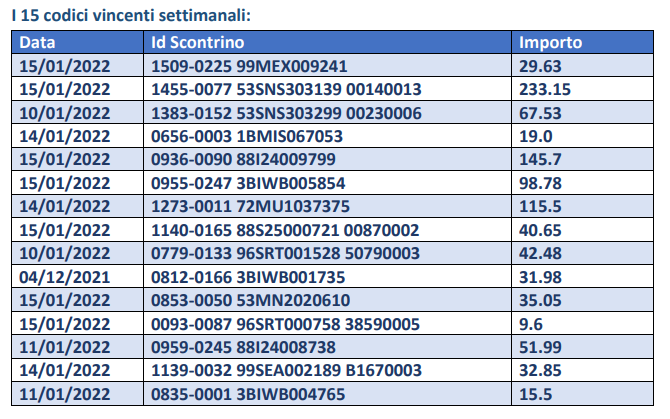The height and width of the screenshot is (419, 670).
Task: Click the amount 98.78
Action: click(x=541, y=183)
